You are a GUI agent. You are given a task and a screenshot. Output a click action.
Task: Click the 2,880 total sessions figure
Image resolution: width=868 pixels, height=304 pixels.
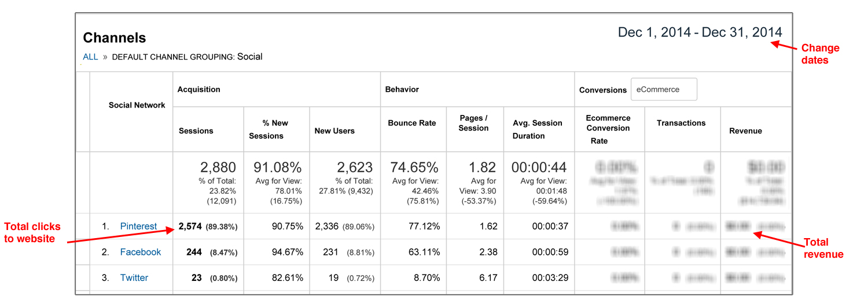click(218, 168)
